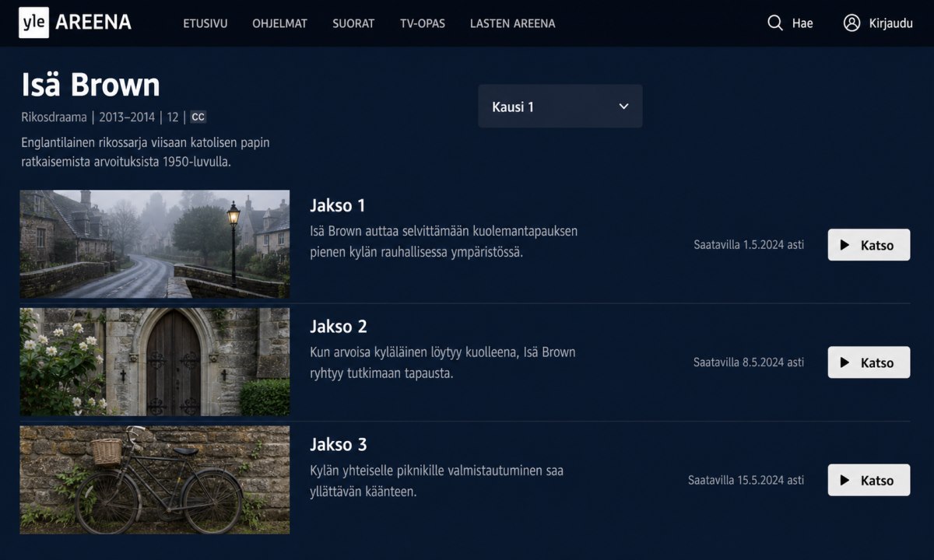934x560 pixels.
Task: Click the Saatavilla 8.5.2024 asti text
Action: pyautogui.click(x=749, y=362)
